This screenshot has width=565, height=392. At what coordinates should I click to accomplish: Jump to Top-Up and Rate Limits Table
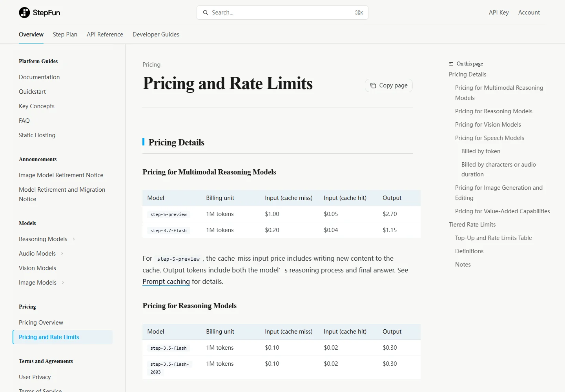[x=493, y=238]
